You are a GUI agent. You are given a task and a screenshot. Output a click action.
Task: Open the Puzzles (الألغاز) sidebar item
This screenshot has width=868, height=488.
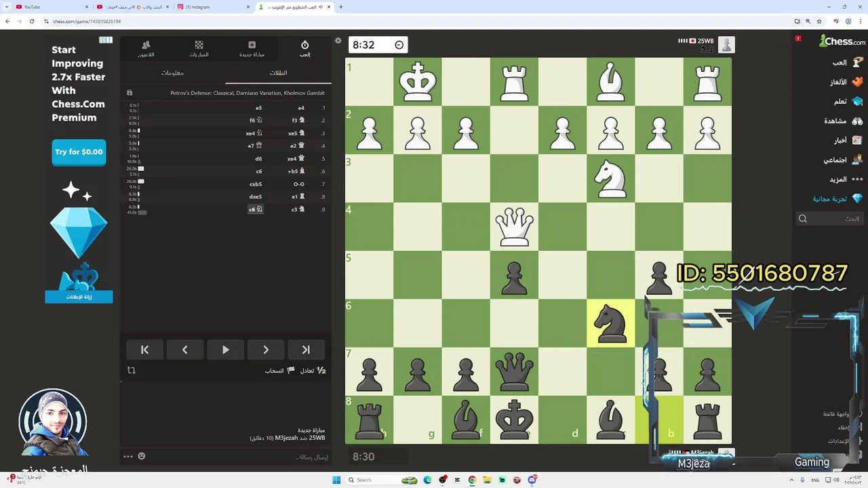tap(846, 82)
